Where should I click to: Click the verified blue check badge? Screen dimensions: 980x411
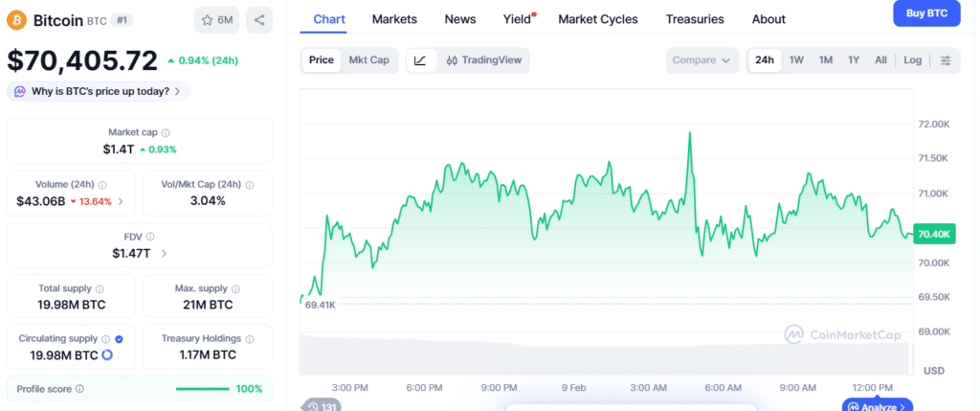(120, 339)
